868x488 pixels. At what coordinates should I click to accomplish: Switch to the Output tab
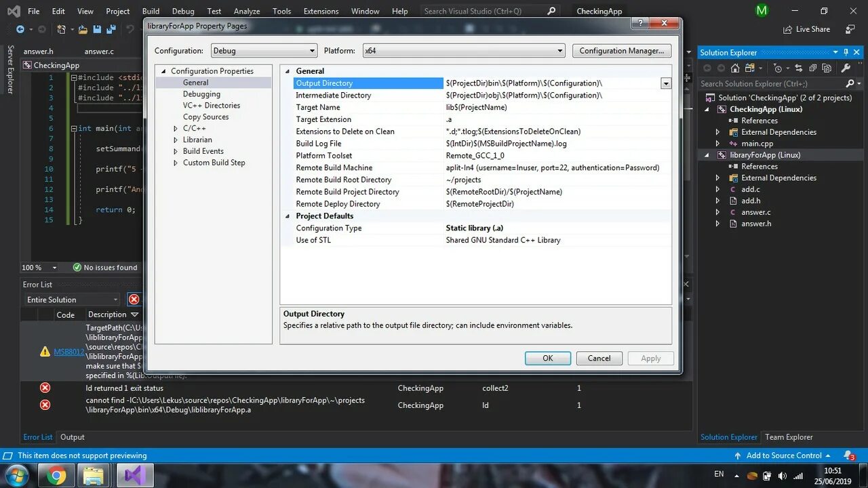[x=73, y=437]
